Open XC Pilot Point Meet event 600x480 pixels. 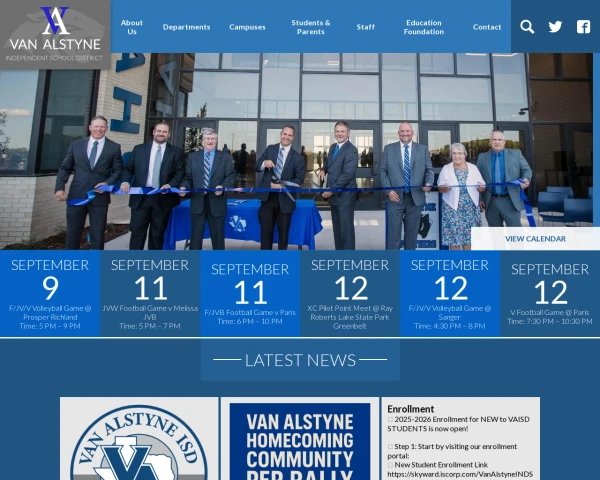350,294
